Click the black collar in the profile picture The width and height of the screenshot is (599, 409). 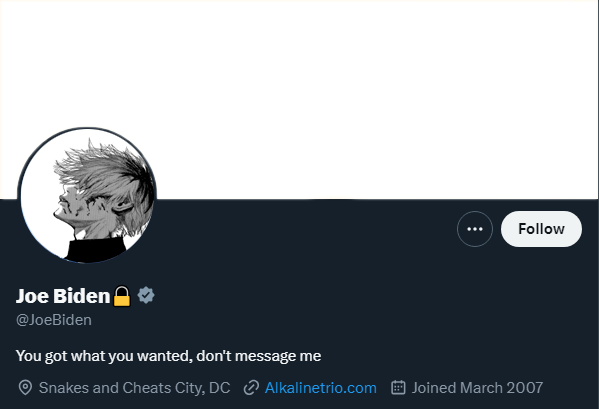click(96, 250)
